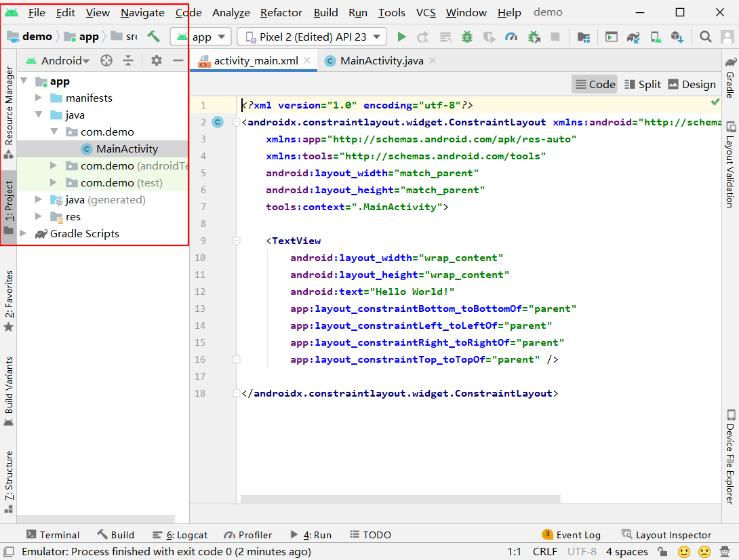Expand java (generated) folder
This screenshot has height=560, width=739.
(39, 199)
